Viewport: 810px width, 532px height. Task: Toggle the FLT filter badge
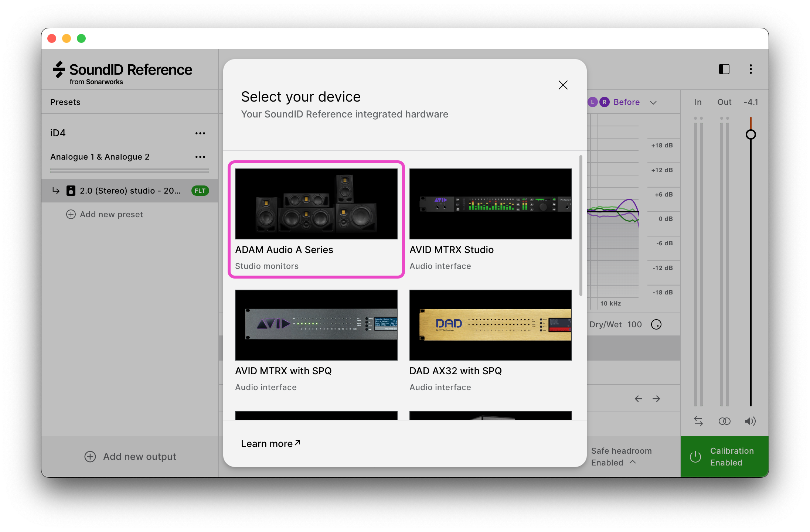pyautogui.click(x=200, y=191)
